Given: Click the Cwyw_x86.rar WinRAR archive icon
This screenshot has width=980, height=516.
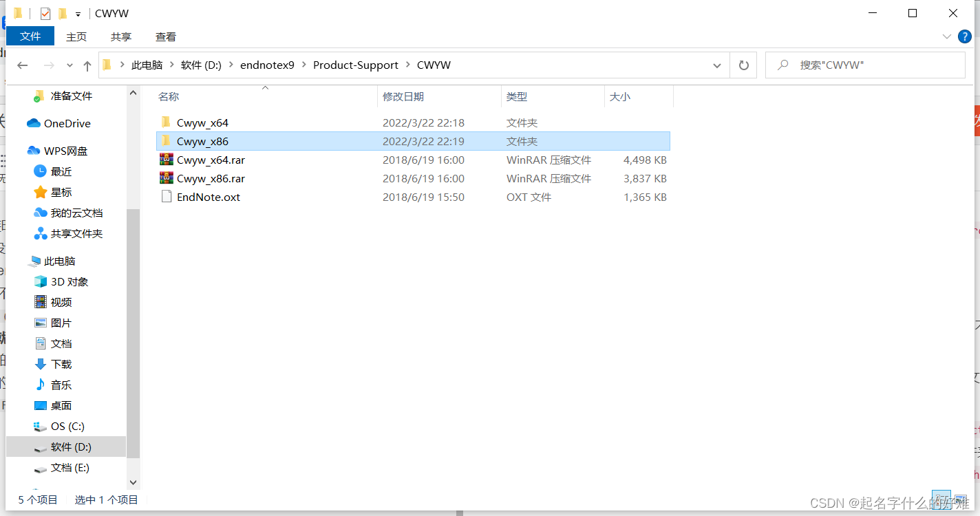Looking at the screenshot, I should pyautogui.click(x=165, y=178).
